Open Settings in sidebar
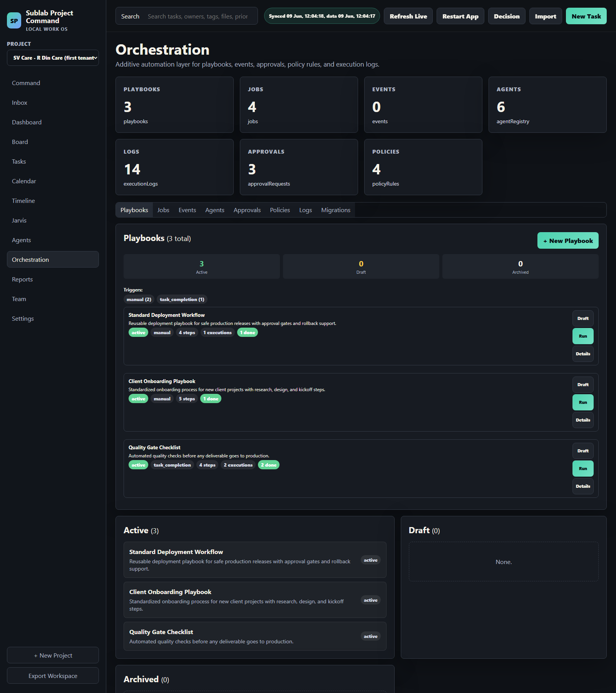Viewport: 616px width, 693px height. tap(53, 318)
